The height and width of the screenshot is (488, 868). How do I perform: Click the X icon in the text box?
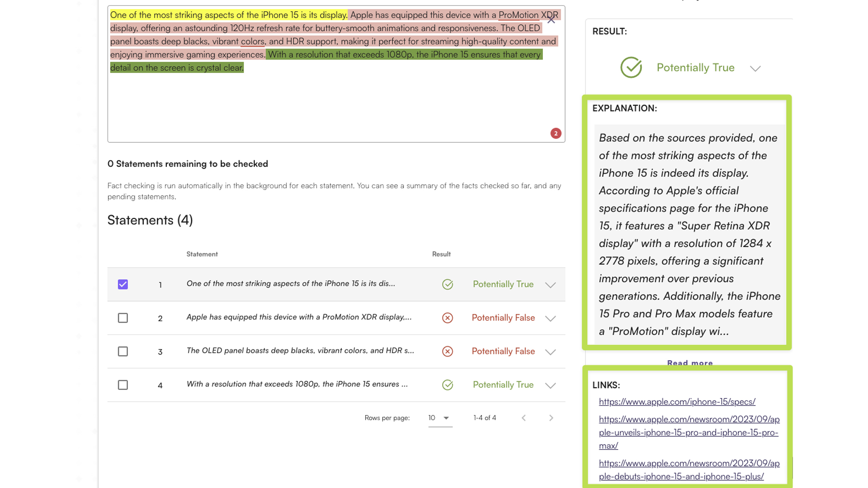[x=551, y=20]
